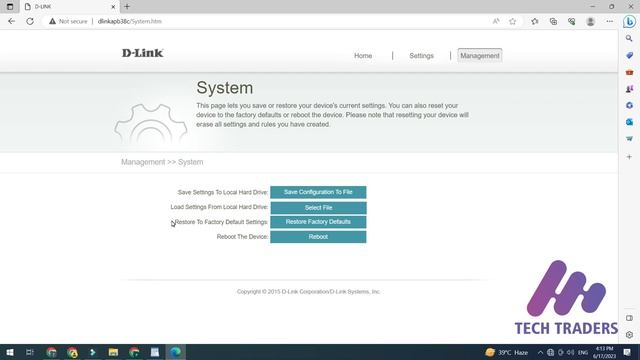Click the 'Load Settings From Local Hard Drive:' label

click(x=219, y=207)
